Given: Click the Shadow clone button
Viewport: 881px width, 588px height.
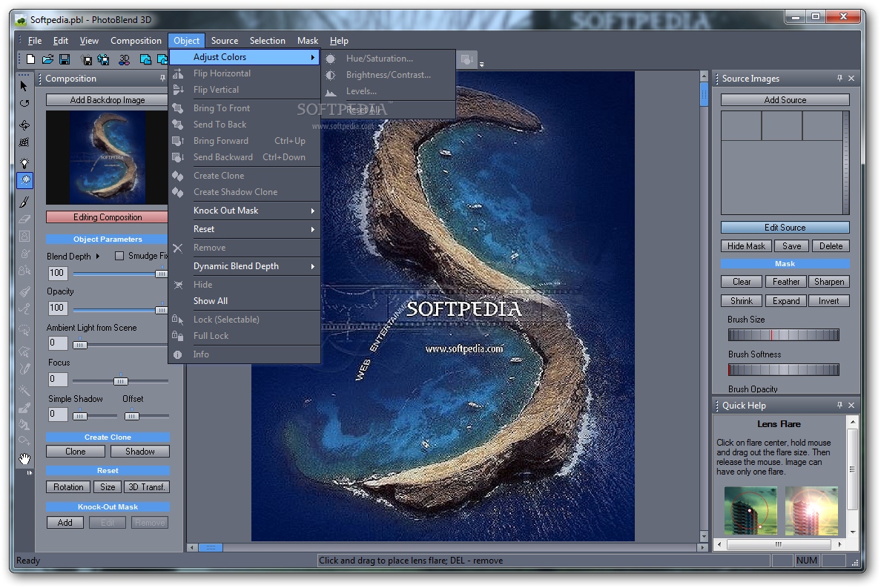Looking at the screenshot, I should [140, 452].
